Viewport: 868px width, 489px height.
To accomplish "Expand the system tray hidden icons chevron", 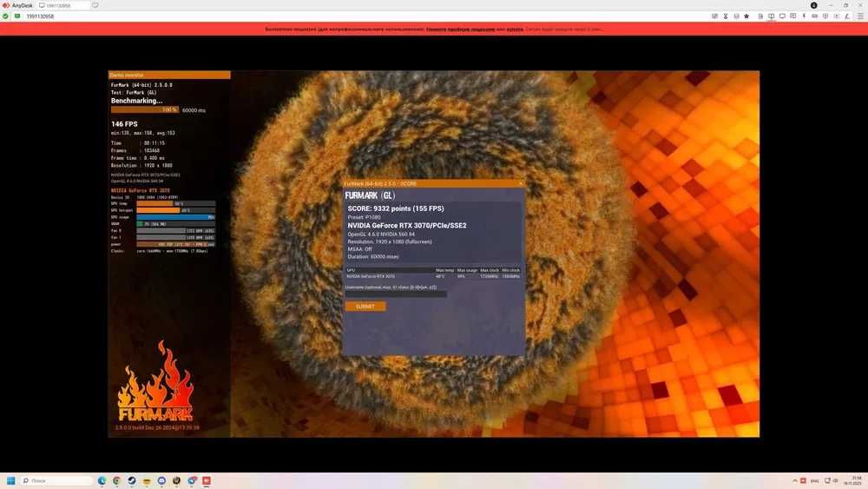I will (x=795, y=480).
